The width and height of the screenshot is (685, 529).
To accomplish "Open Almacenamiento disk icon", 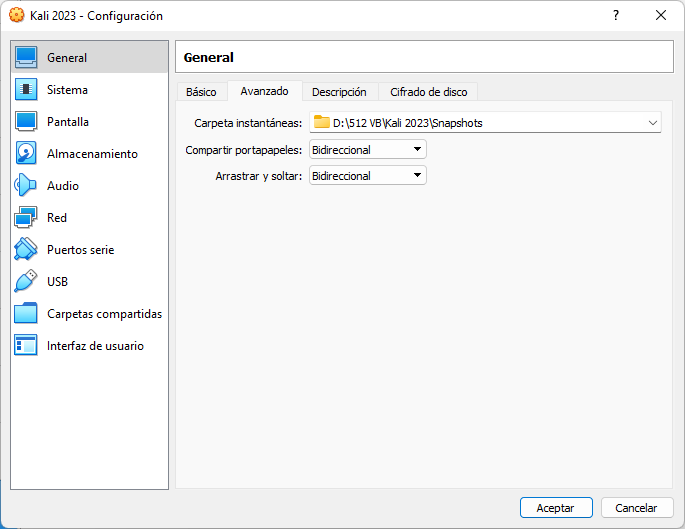I will [x=26, y=153].
